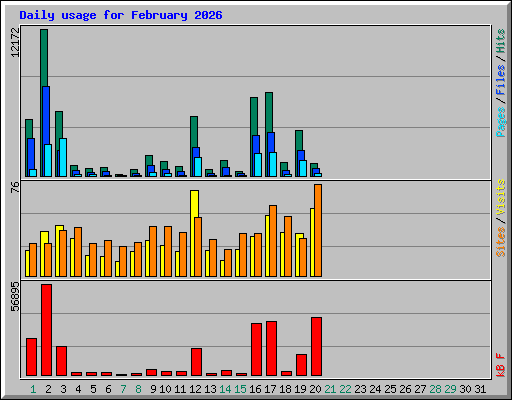
Task: Click day label 16 on the x-axis
Action: tap(255, 389)
